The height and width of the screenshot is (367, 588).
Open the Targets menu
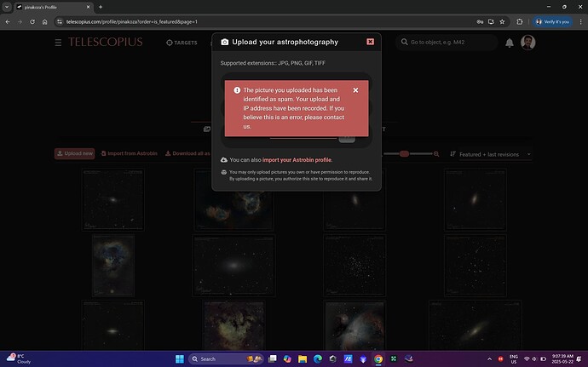[182, 43]
